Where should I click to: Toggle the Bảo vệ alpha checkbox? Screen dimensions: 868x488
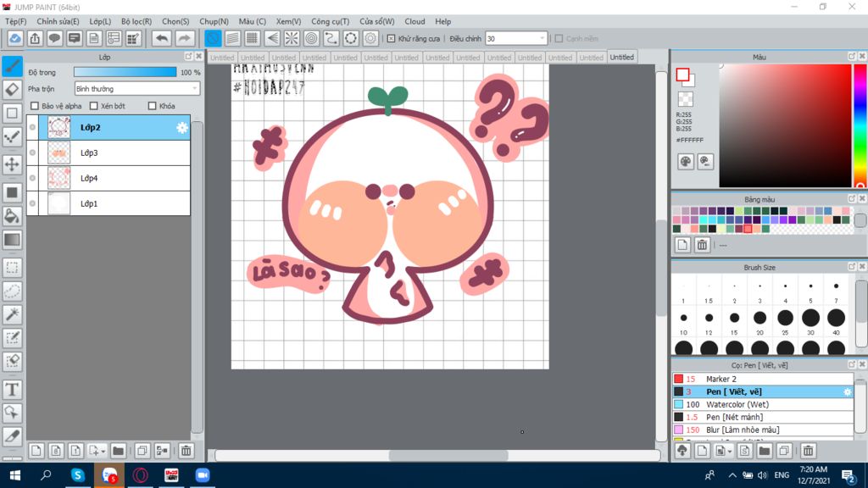coord(35,106)
